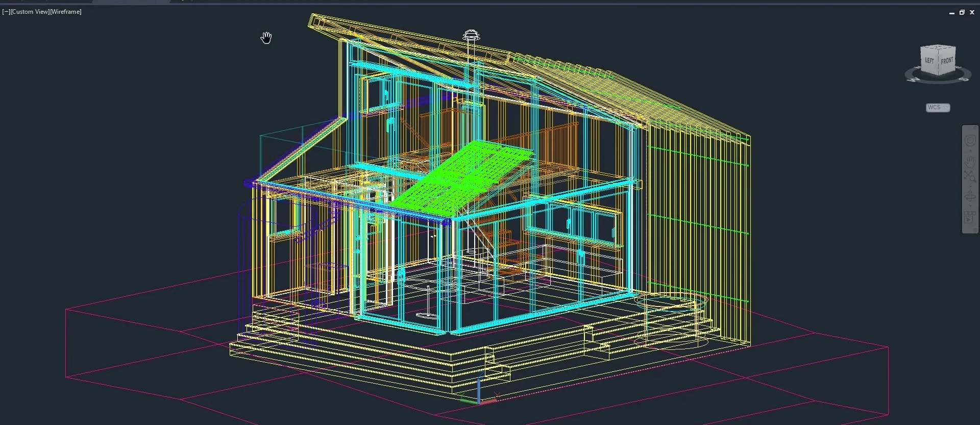The image size is (980, 425).
Task: Expand the WCS coordinate system dropdown
Action: (945, 108)
